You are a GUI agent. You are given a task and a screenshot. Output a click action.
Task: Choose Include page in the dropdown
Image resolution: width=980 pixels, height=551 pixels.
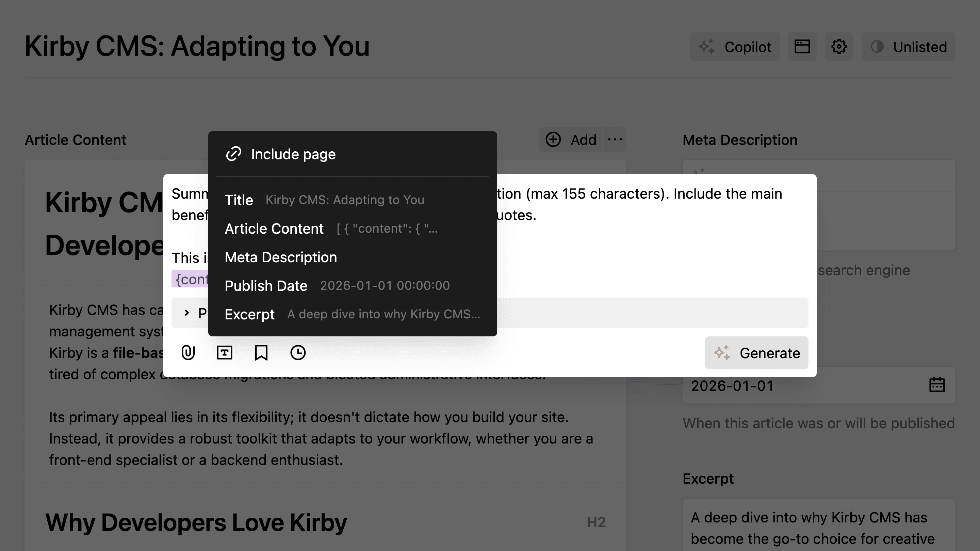point(352,154)
